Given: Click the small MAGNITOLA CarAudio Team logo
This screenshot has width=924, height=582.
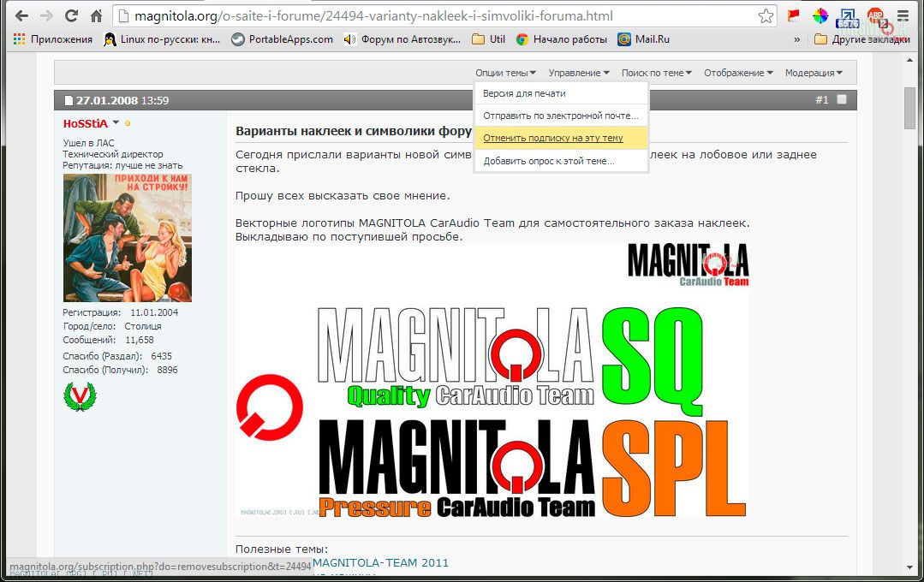Looking at the screenshot, I should pos(689,265).
